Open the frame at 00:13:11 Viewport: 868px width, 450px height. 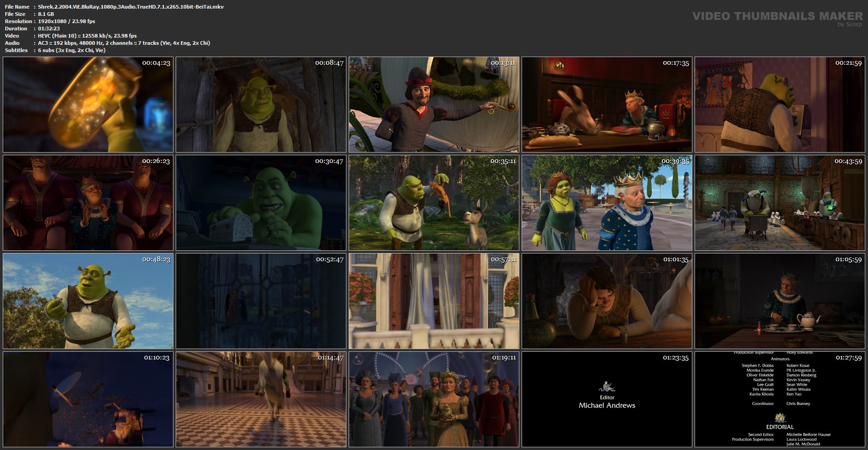[434, 105]
